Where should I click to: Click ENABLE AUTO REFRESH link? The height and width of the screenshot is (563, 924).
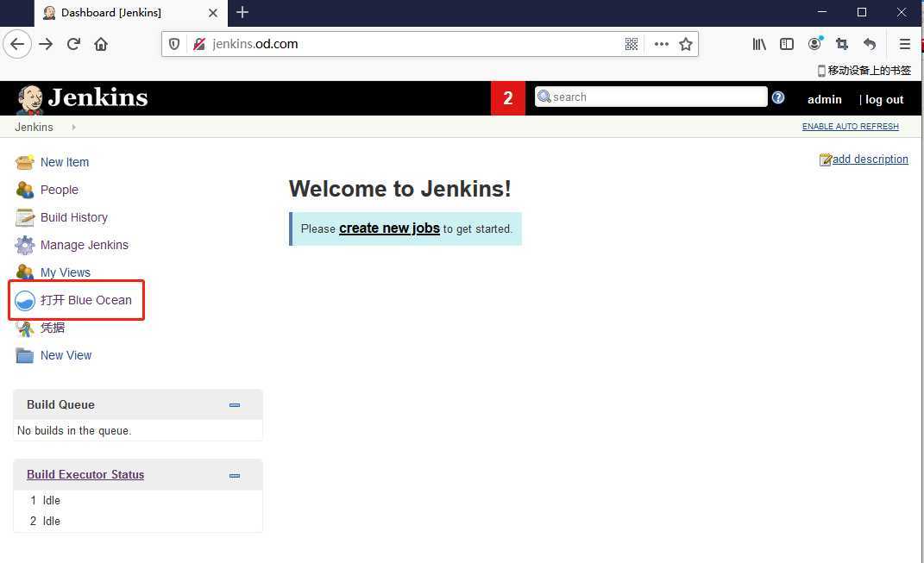851,127
